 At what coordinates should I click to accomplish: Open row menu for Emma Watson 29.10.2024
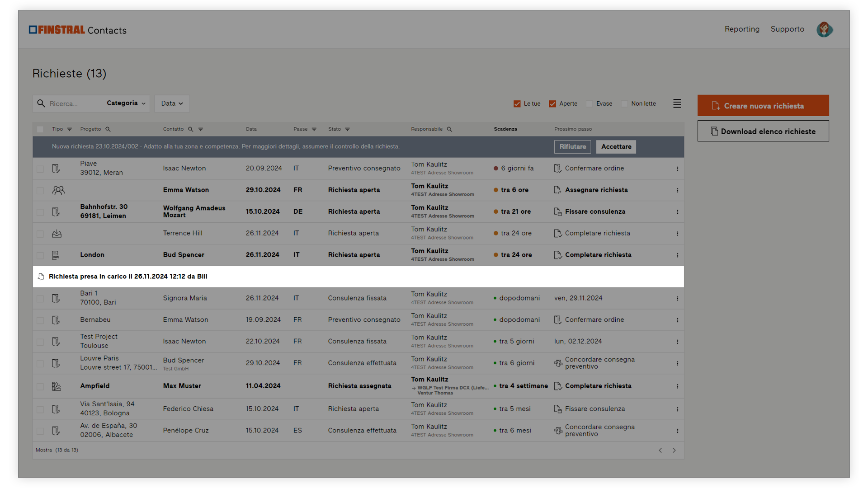click(x=677, y=190)
